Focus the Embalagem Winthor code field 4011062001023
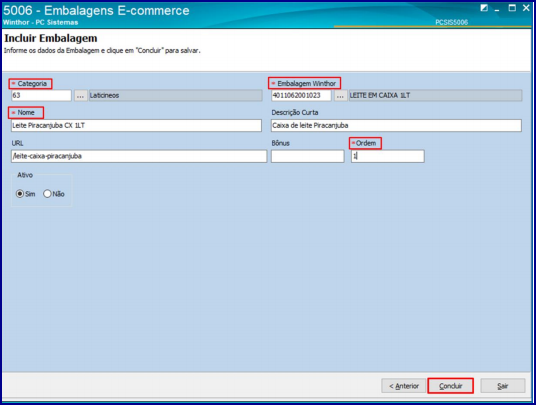Viewport: 536px width, 405px height. click(x=301, y=95)
